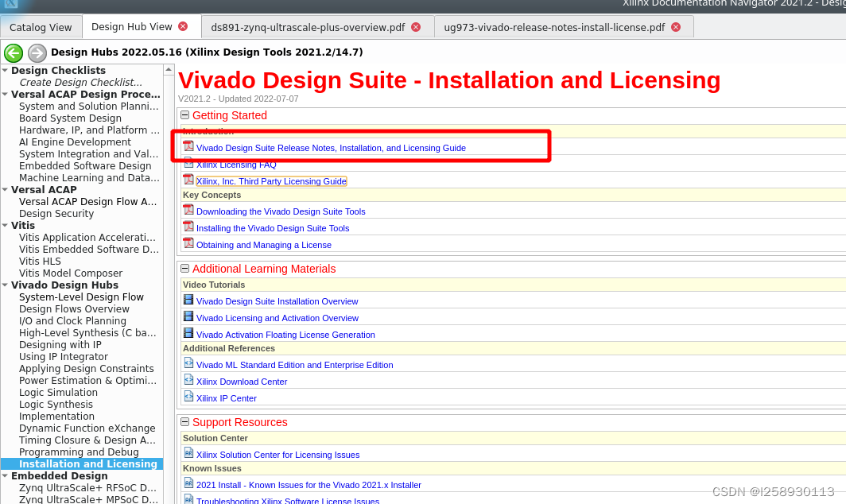Click the PDF icon beside Xilinx Licensing FAQ
This screenshot has width=846, height=504.
(x=188, y=164)
